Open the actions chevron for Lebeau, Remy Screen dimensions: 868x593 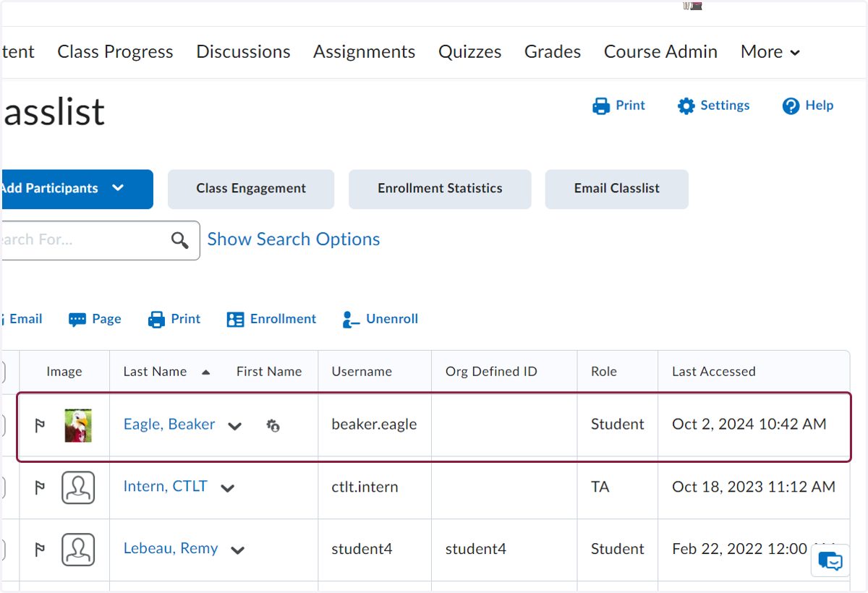(237, 550)
